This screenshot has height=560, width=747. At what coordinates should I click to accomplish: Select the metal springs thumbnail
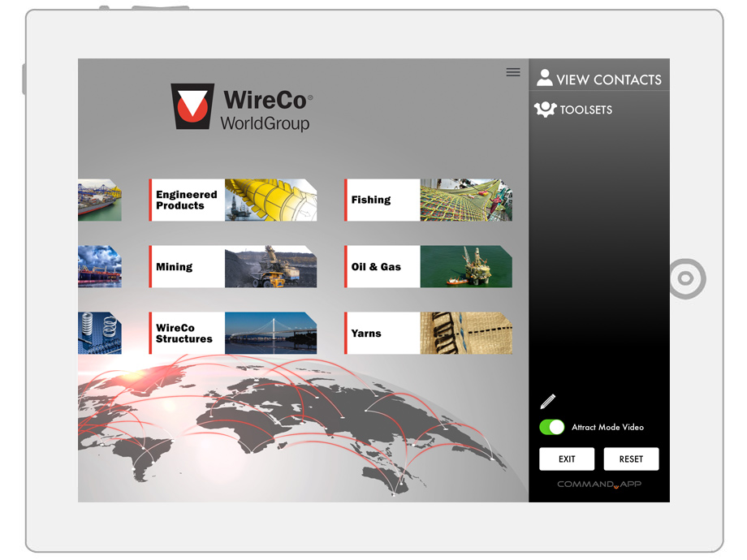[x=100, y=334]
